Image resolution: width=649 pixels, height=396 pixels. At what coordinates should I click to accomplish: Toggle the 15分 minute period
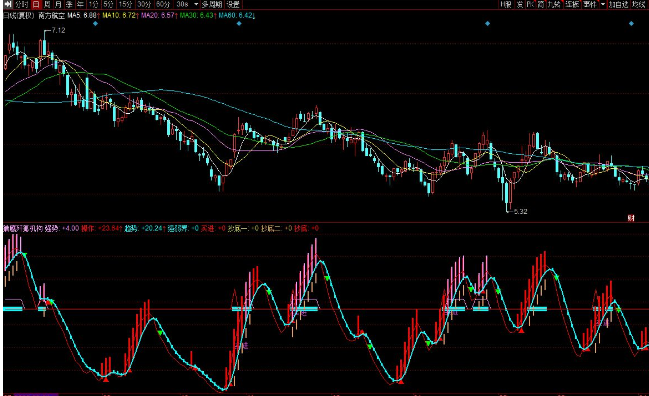pos(125,4)
